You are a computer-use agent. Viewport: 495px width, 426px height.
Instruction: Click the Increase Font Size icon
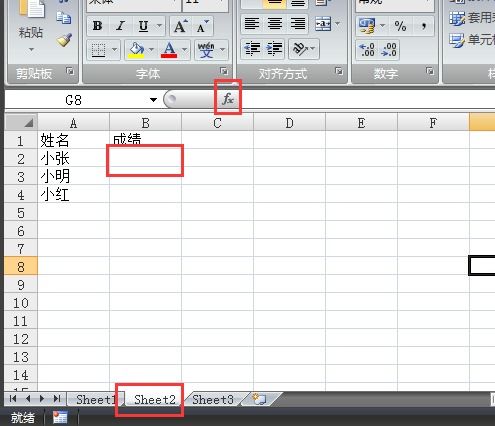pyautogui.click(x=180, y=26)
